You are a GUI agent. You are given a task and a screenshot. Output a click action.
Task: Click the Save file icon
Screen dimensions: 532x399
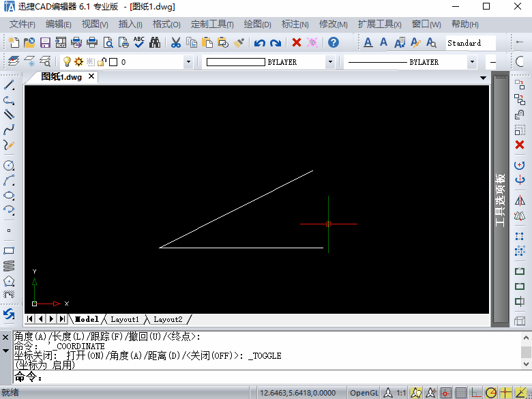coord(45,42)
